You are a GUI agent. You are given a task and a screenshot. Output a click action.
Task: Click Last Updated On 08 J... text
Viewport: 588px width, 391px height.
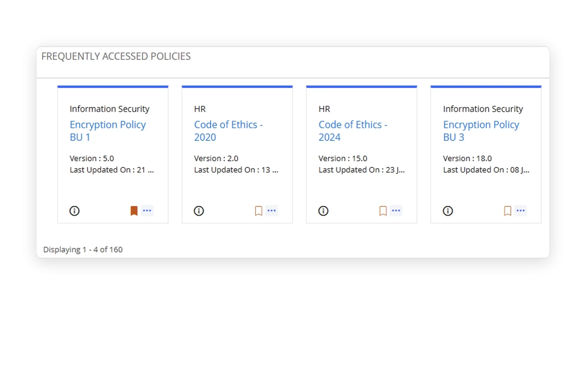[486, 170]
